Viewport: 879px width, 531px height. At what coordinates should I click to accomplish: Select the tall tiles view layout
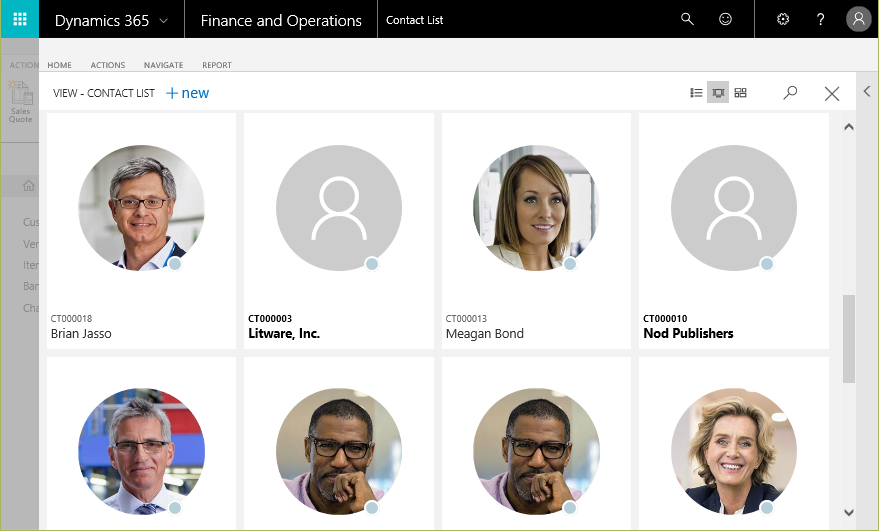coord(718,93)
